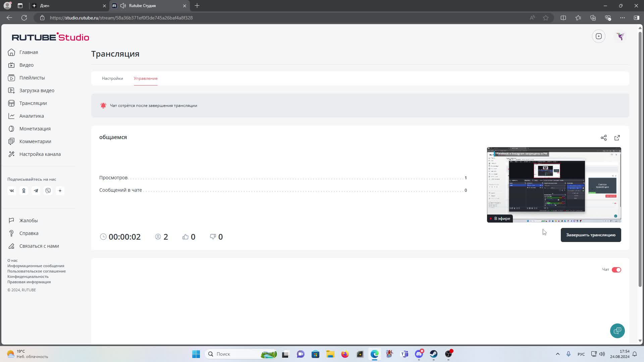Click the Viber social icon

[x=48, y=191]
